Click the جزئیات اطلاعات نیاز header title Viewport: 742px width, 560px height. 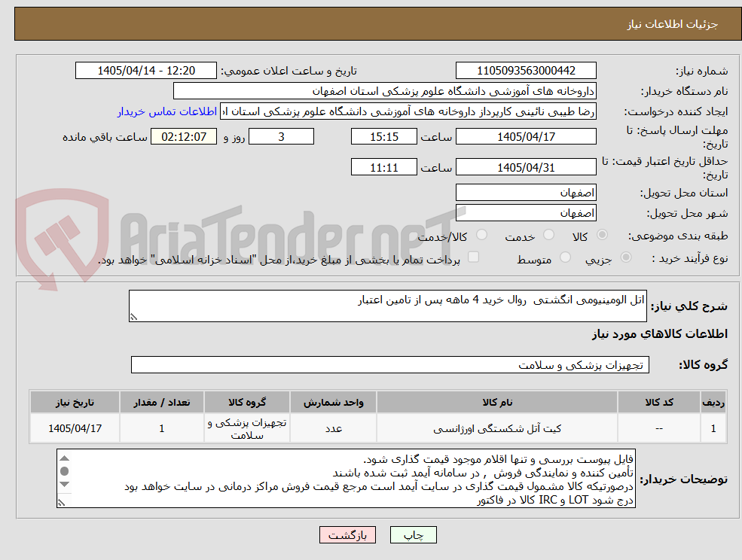672,24
